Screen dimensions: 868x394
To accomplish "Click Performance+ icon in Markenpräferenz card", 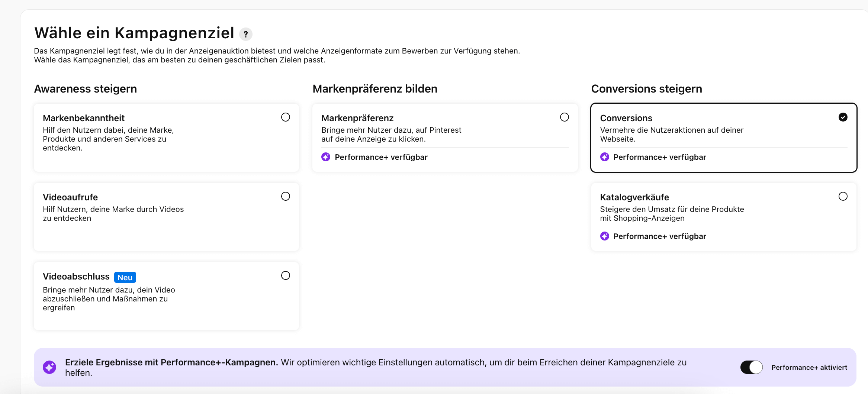I will click(x=326, y=157).
